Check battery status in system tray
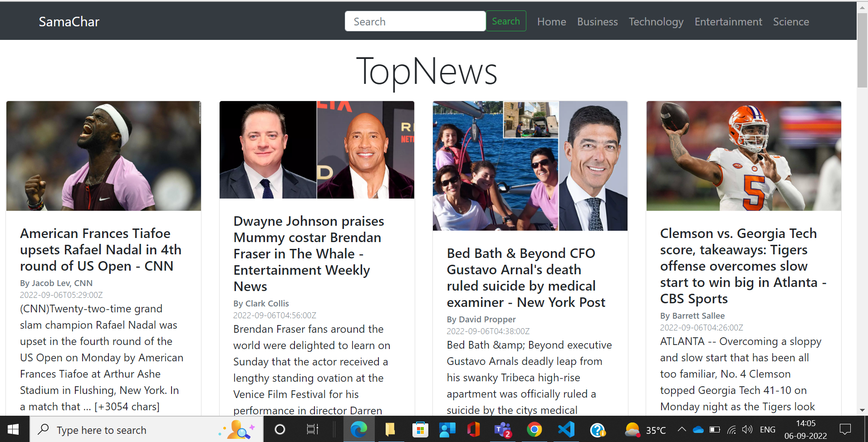This screenshot has height=442, width=868. coord(715,429)
